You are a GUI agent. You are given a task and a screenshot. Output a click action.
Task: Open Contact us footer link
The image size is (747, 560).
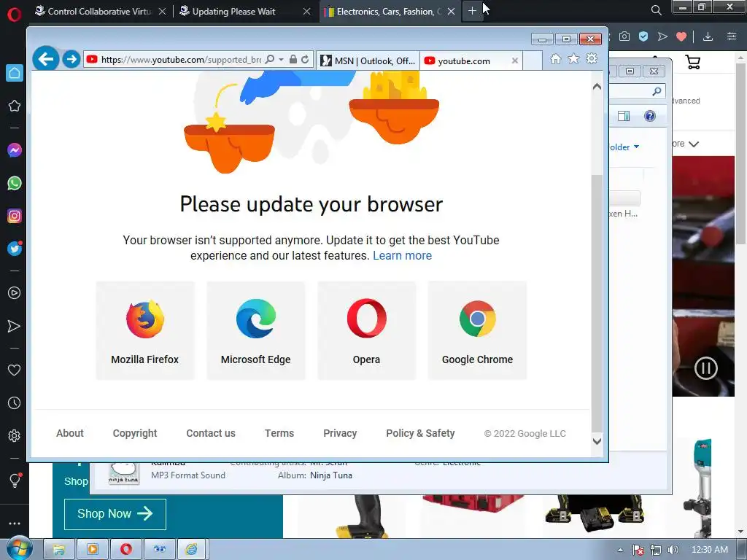pos(211,433)
